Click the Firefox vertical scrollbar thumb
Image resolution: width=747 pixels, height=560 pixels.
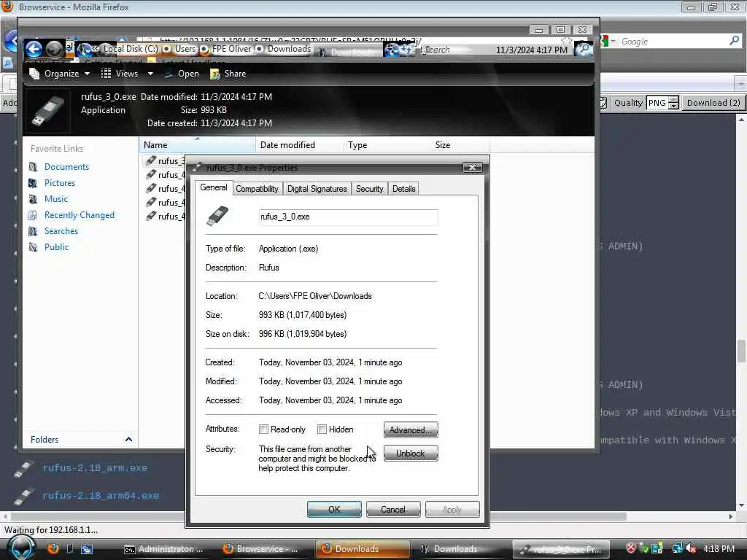pyautogui.click(x=741, y=351)
